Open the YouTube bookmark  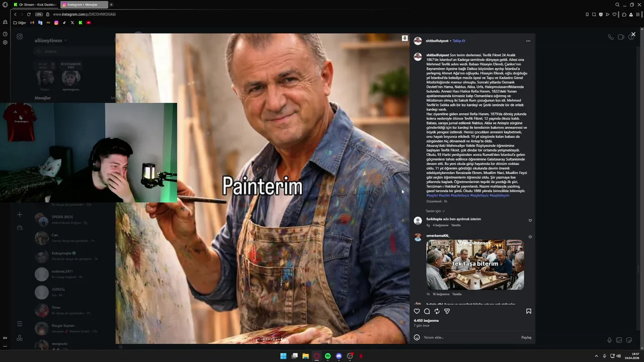(x=89, y=23)
